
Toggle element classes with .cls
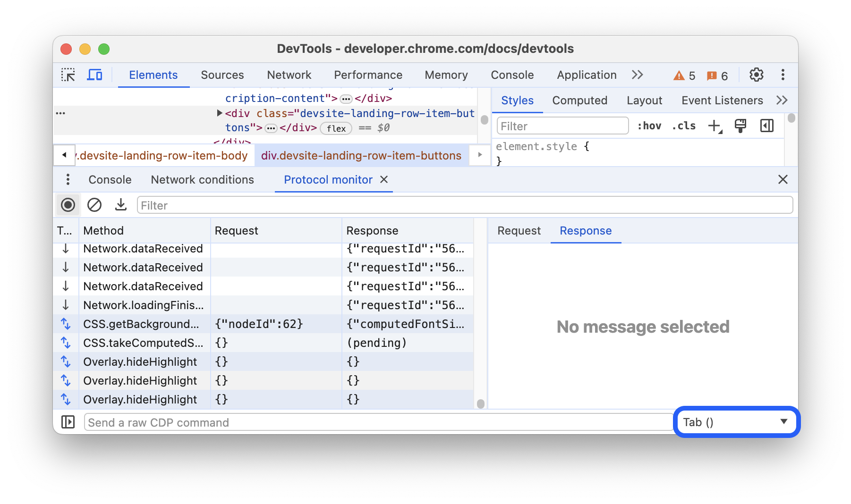683,126
